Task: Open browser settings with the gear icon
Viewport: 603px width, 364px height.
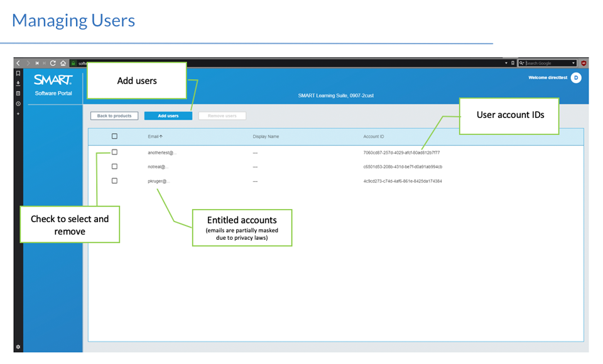Action: pyautogui.click(x=18, y=346)
